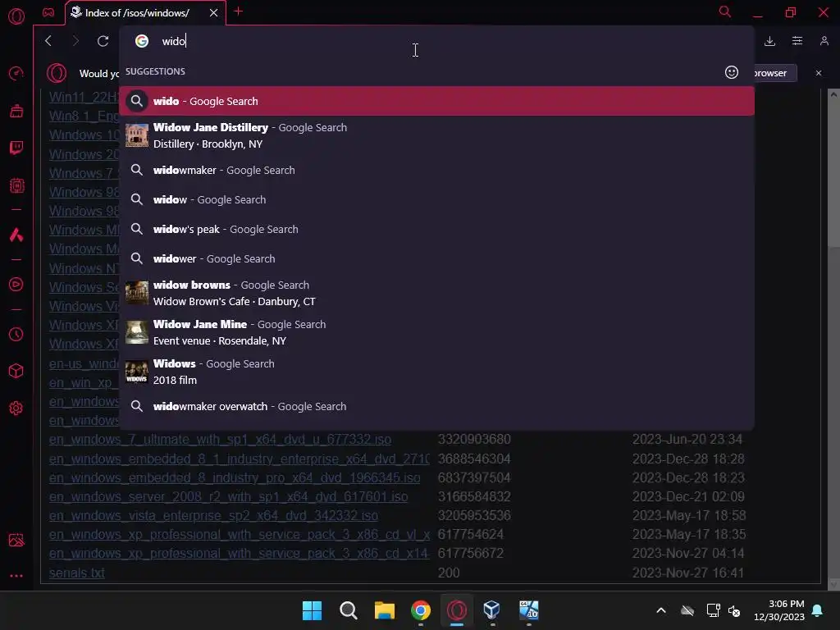
Task: Open GX Control speedometer icon in sidebar
Action: [16, 73]
